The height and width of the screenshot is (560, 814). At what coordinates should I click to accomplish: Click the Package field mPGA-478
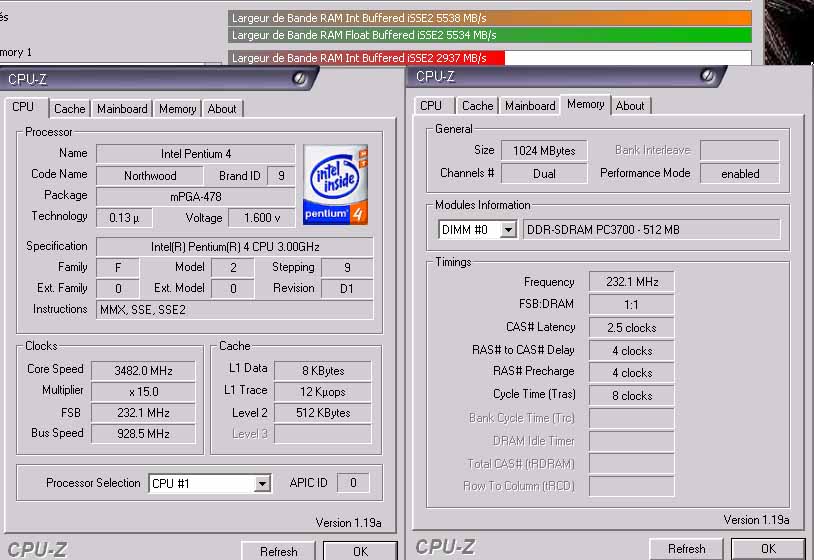point(196,197)
